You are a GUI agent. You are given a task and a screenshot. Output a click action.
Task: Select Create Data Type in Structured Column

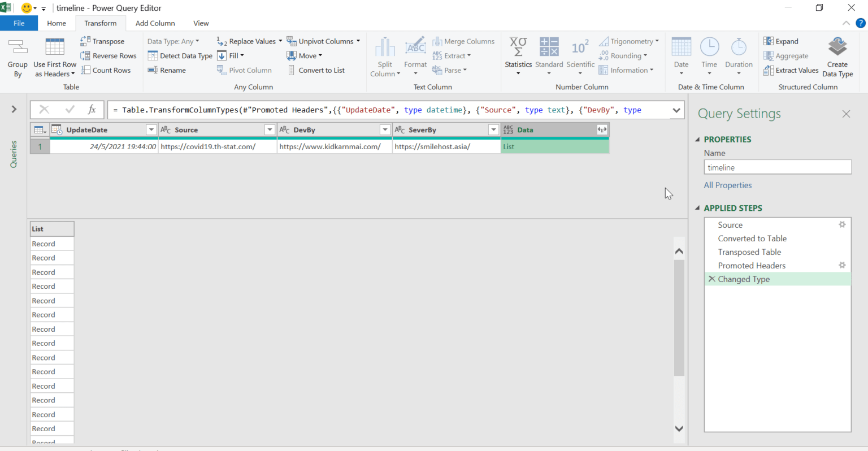click(x=837, y=57)
